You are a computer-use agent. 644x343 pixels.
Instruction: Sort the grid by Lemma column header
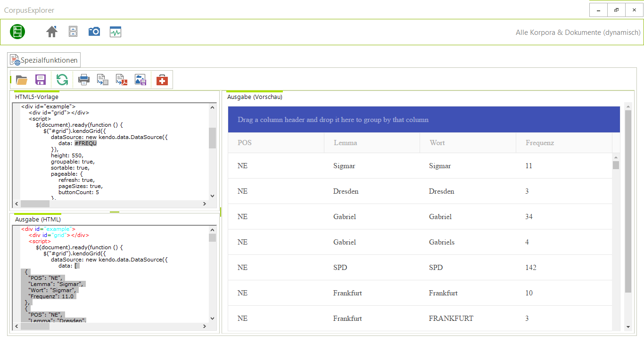pyautogui.click(x=345, y=143)
